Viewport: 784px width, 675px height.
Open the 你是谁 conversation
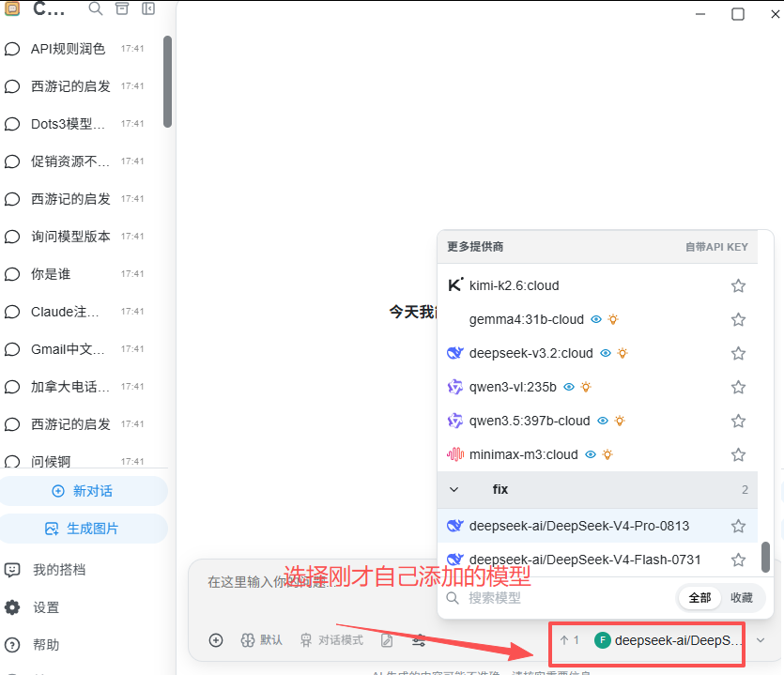[x=80, y=274]
